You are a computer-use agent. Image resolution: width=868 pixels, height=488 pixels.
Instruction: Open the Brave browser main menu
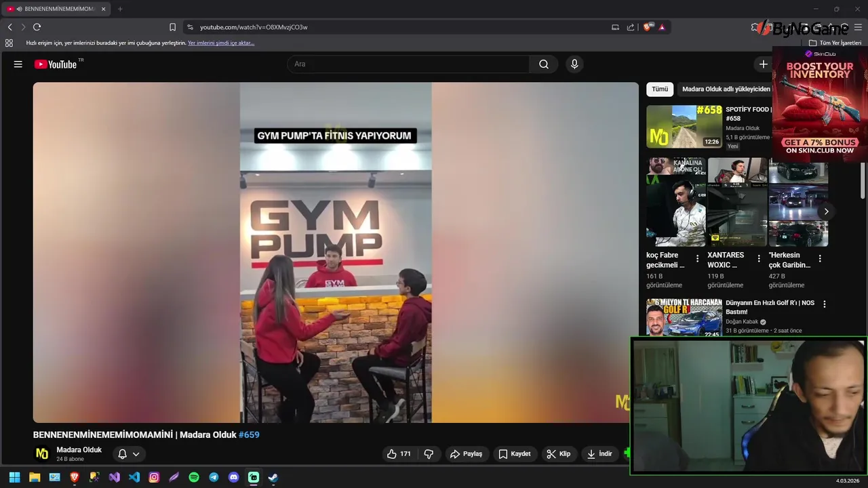pos(858,27)
